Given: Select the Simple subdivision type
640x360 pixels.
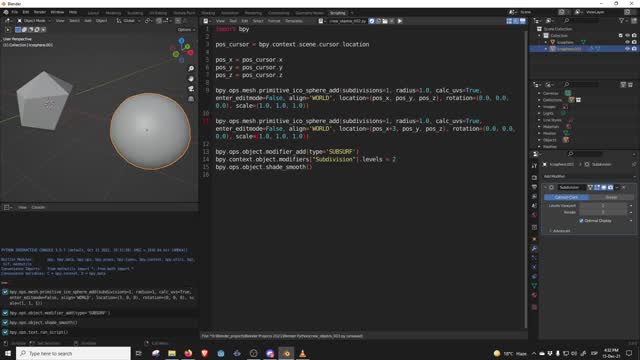Looking at the screenshot, I should pyautogui.click(x=611, y=197).
